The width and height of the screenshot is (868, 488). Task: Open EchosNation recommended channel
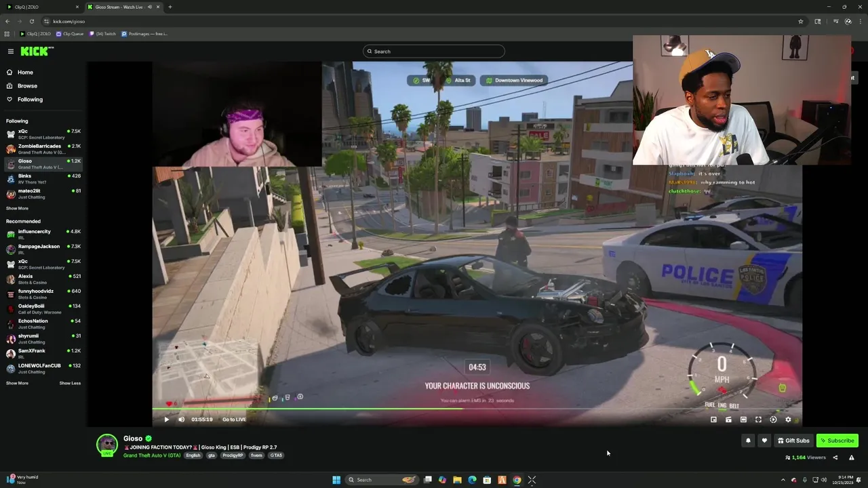(x=43, y=324)
